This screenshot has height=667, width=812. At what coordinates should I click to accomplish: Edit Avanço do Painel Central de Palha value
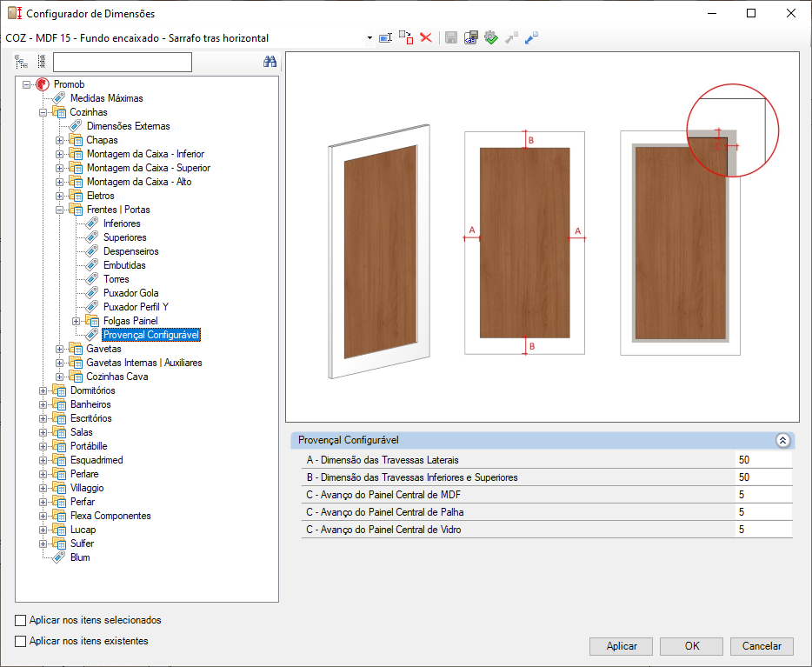pyautogui.click(x=764, y=512)
